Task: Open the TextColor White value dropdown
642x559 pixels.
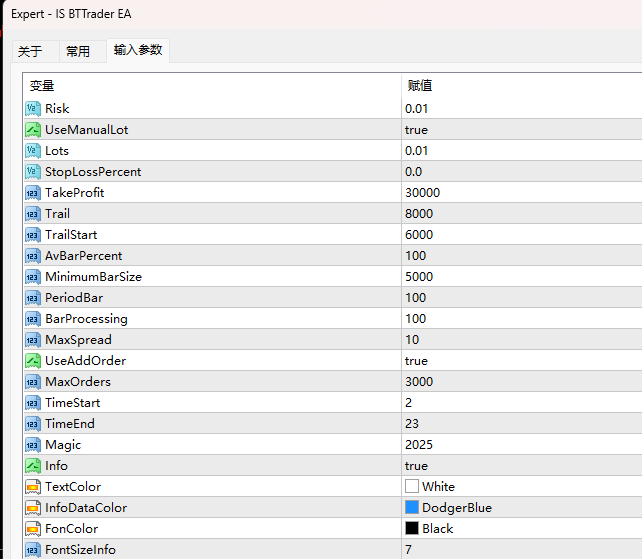Action: (x=522, y=487)
